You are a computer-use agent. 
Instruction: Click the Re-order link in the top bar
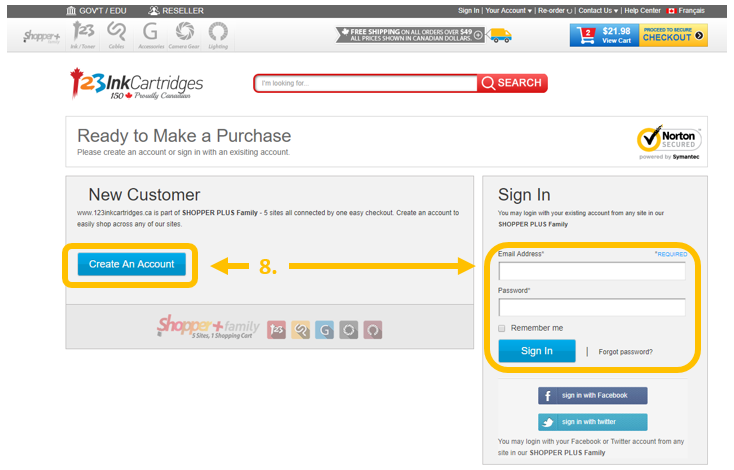click(555, 11)
